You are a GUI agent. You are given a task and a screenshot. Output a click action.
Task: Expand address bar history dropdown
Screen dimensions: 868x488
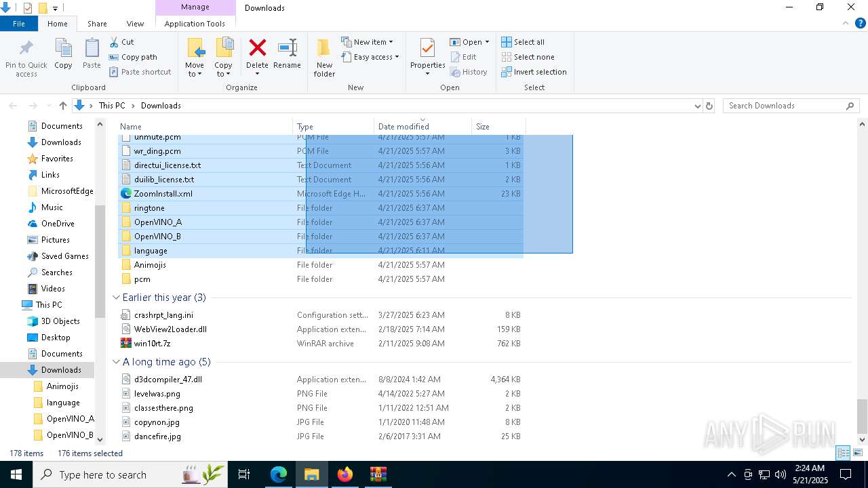pyautogui.click(x=697, y=106)
